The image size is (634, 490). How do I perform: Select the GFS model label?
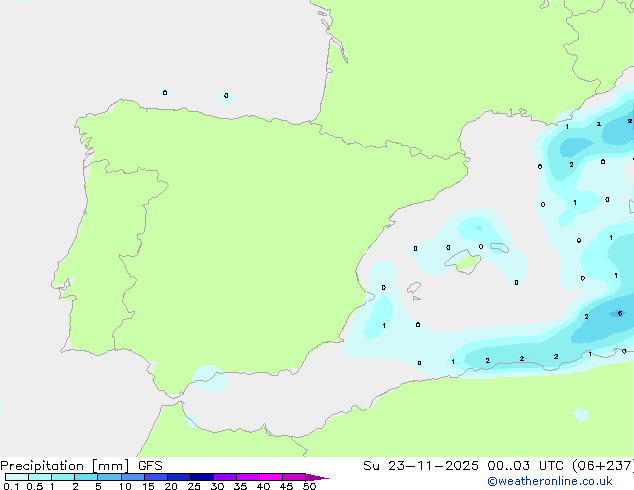point(150,465)
